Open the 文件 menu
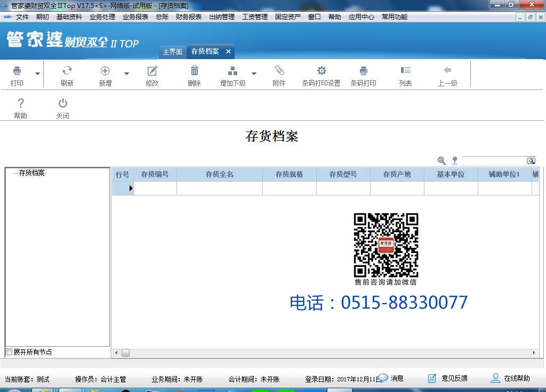The height and width of the screenshot is (392, 546). click(22, 17)
